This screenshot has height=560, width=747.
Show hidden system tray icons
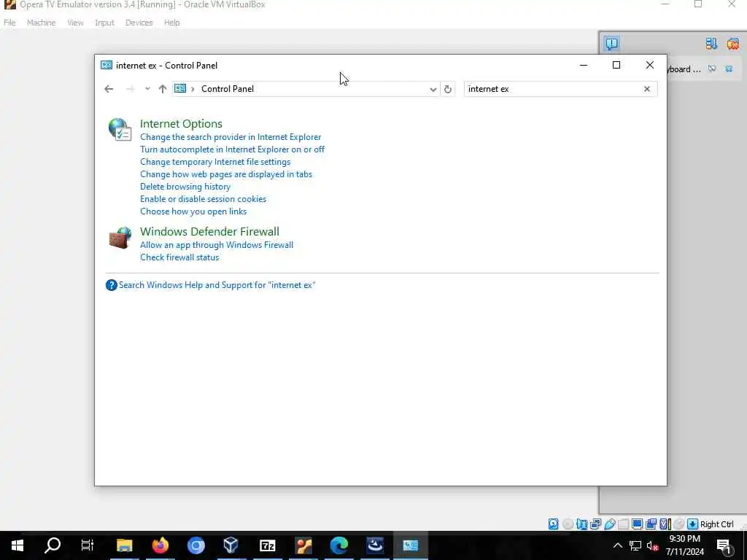click(x=617, y=545)
